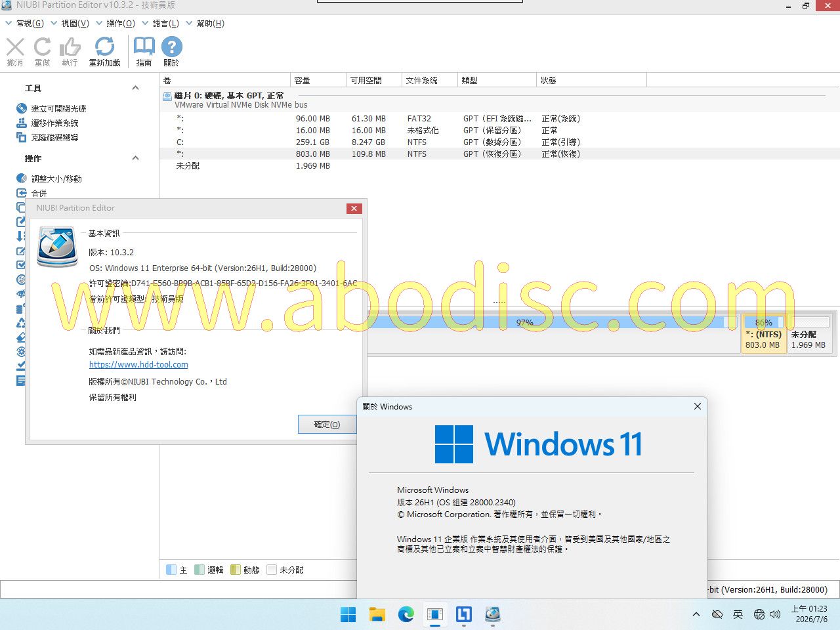Viewport: 840px width, 630px height.
Task: Select the 803.0 MB recovery partition row
Action: click(x=499, y=154)
